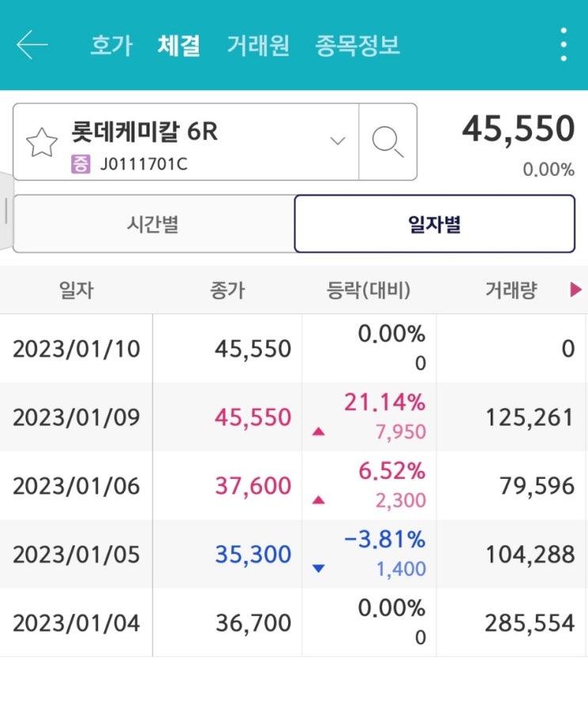Add 롯데케미칼 6R to favorites star
588x714 pixels.
42,142
